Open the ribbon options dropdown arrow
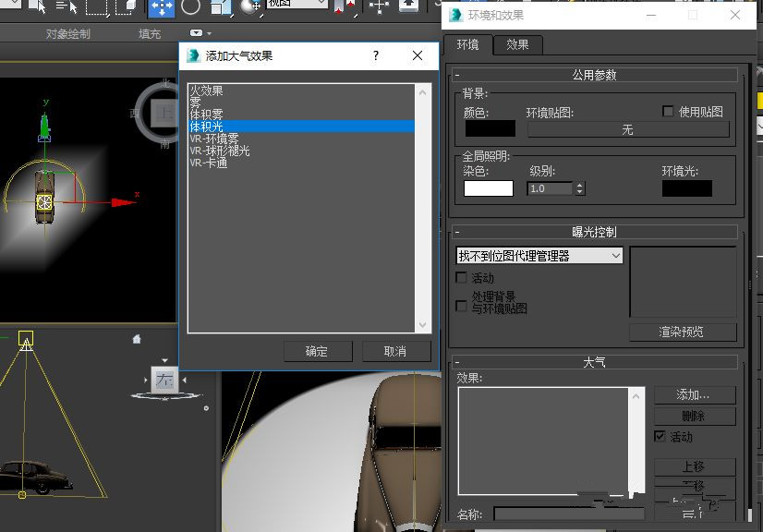 point(210,33)
